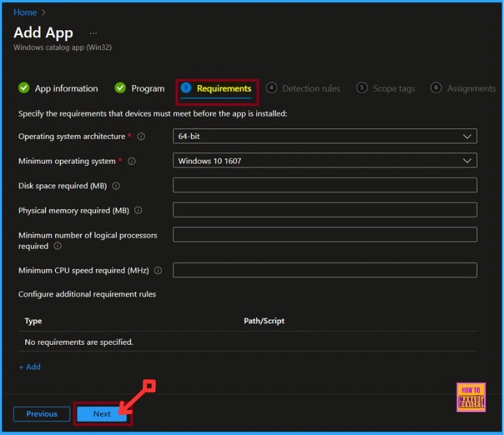This screenshot has width=504, height=435.
Task: Click the + Add requirement rule link
Action: click(29, 367)
